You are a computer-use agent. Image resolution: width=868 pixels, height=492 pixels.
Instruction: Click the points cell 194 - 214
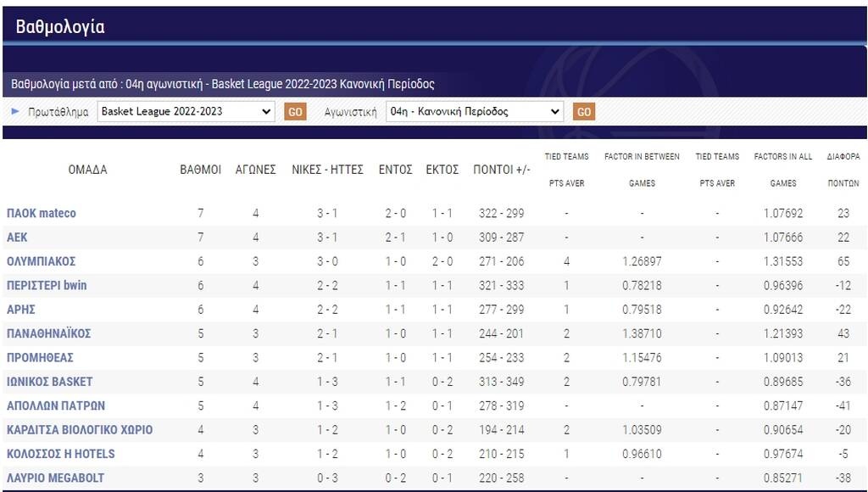[x=502, y=430]
